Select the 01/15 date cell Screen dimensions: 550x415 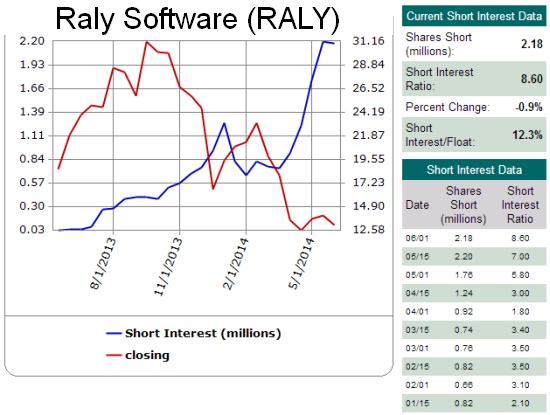pos(417,403)
